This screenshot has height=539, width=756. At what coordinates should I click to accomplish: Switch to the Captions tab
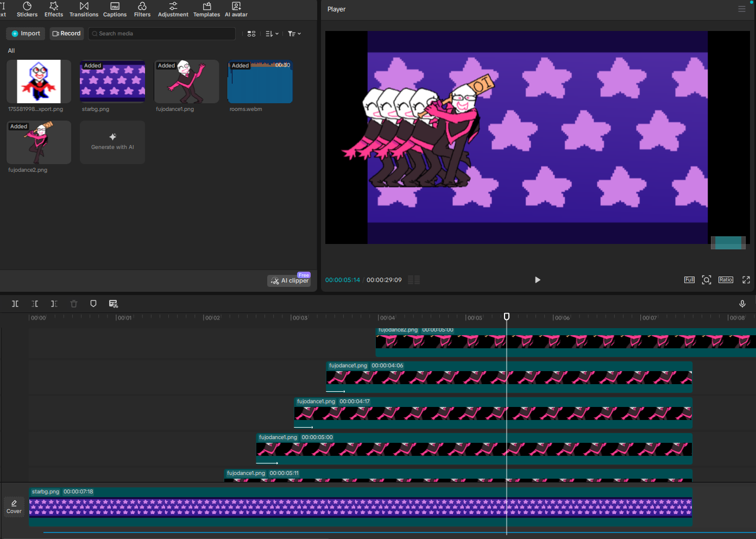[x=115, y=9]
